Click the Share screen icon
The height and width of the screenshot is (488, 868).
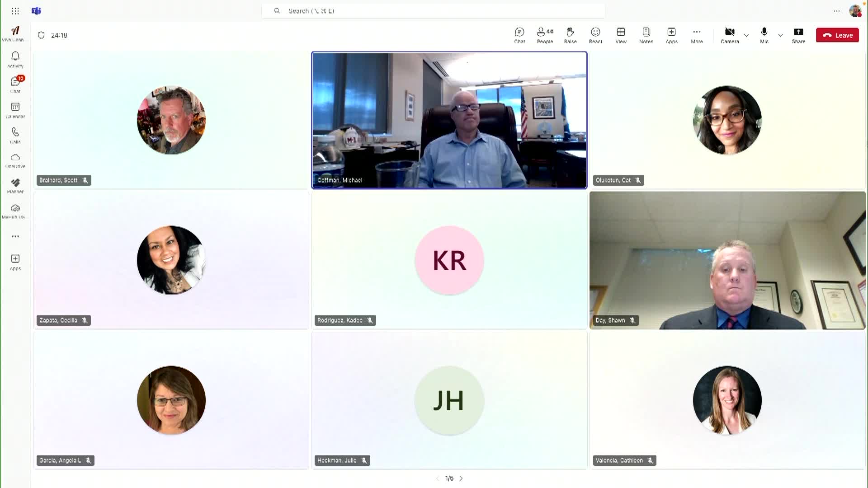[798, 35]
